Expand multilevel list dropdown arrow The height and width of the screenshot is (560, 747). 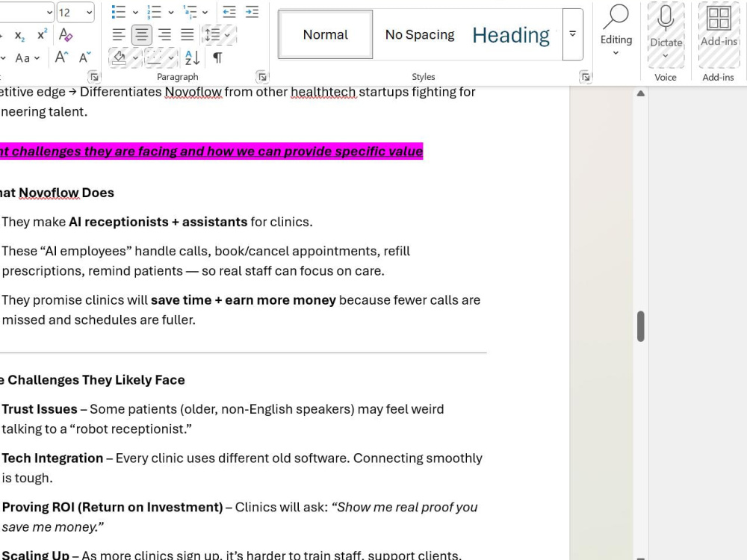click(x=205, y=13)
